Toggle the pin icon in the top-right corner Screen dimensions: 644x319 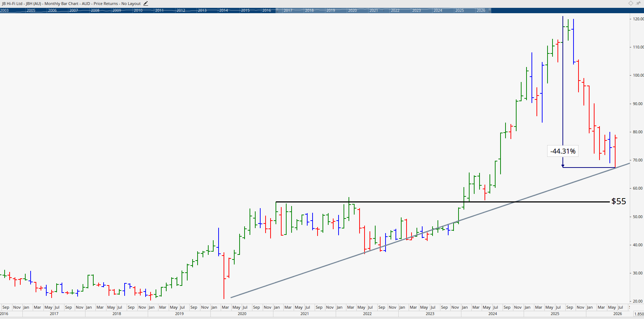[x=638, y=3]
